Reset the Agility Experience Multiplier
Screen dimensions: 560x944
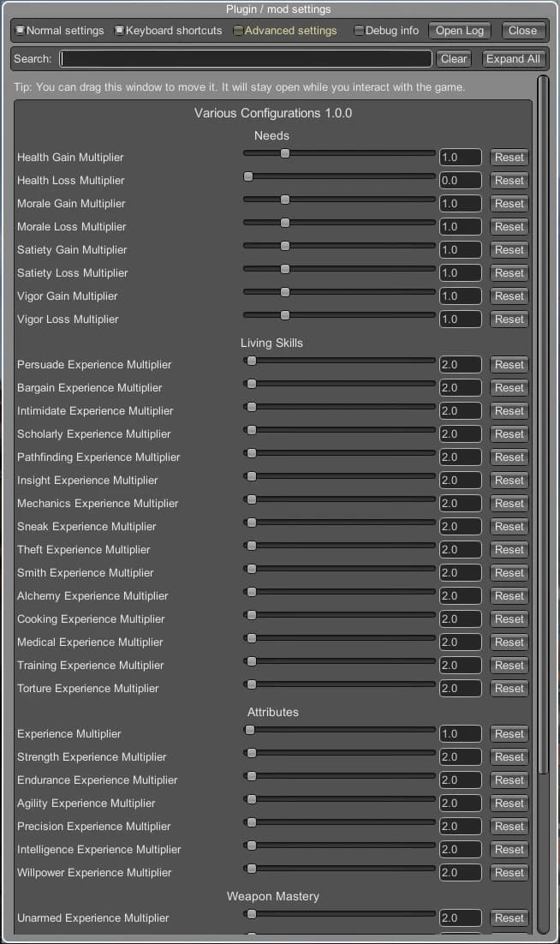509,804
